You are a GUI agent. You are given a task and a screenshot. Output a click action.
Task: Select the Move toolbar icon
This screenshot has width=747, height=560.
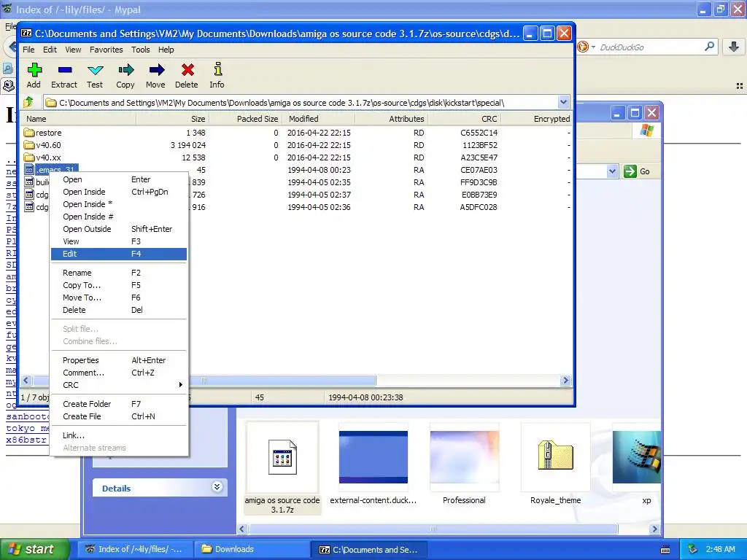coord(156,71)
